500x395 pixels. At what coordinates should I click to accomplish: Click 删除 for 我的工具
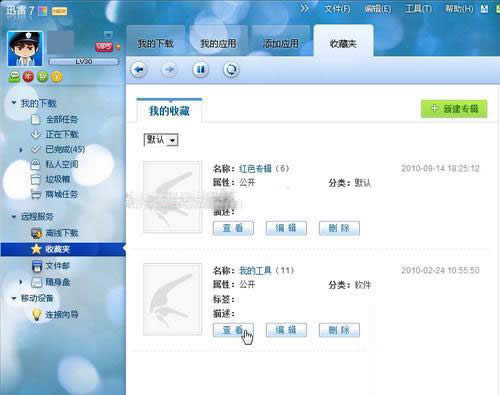click(x=339, y=330)
